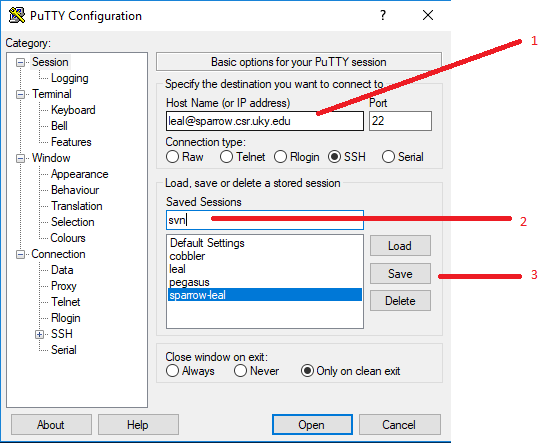Image resolution: width=550 pixels, height=444 pixels.
Task: Open the Logging category
Action: (x=69, y=78)
